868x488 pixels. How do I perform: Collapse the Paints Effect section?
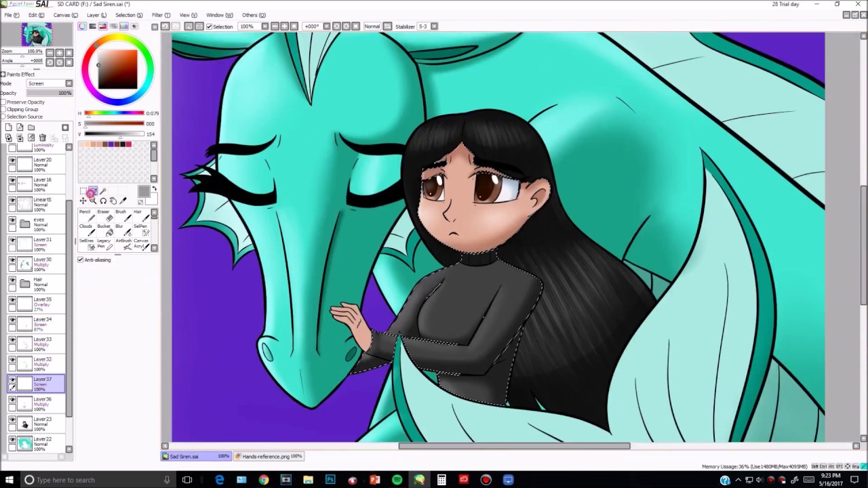pos(3,75)
